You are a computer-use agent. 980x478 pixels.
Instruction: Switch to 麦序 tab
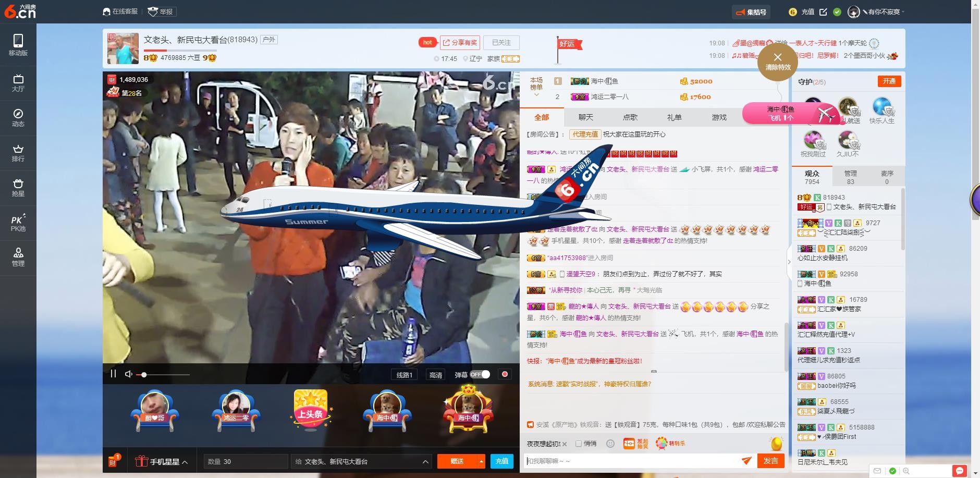(887, 177)
